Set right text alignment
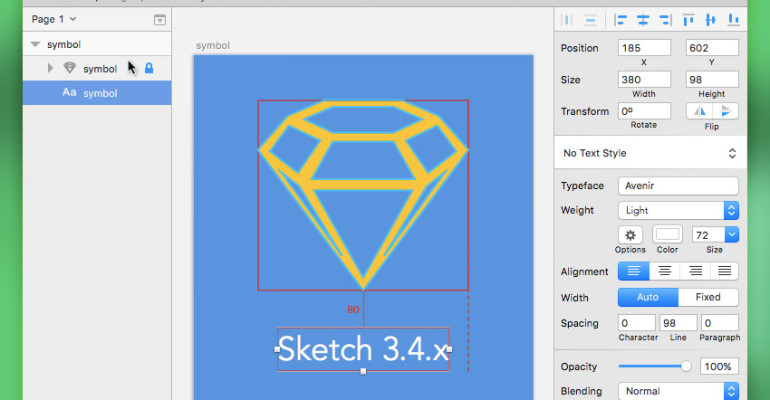Screen dimensions: 770x400 [695, 271]
